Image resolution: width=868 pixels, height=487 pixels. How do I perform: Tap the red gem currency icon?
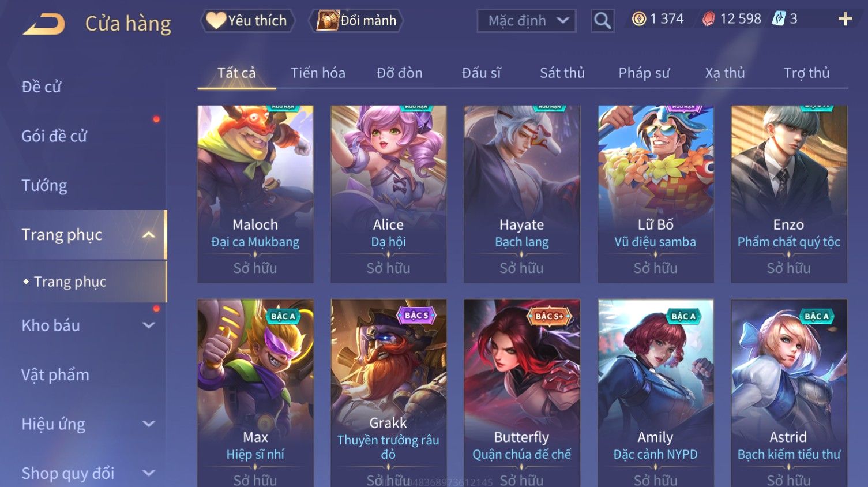[x=708, y=19]
